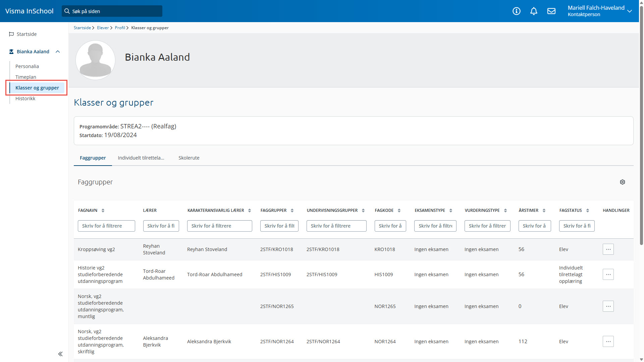Click the '112' årstimer cell
The width and height of the screenshot is (644, 362).
click(x=523, y=342)
